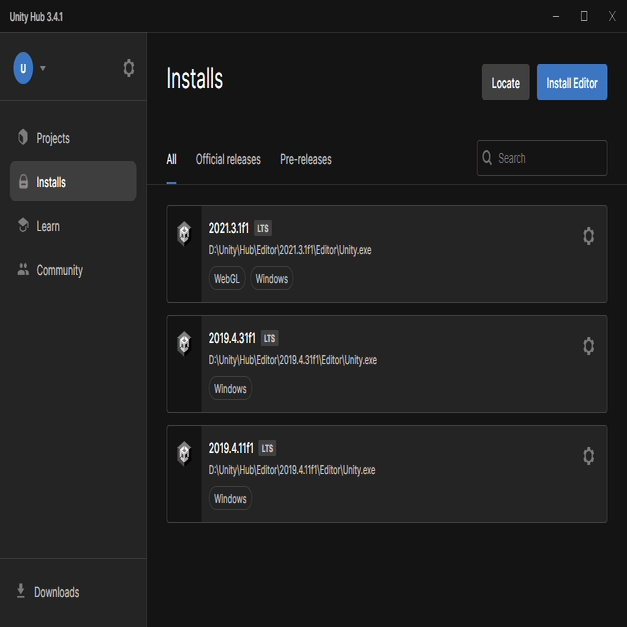Click the WebGL module tag
The height and width of the screenshot is (627, 627).
tap(227, 278)
